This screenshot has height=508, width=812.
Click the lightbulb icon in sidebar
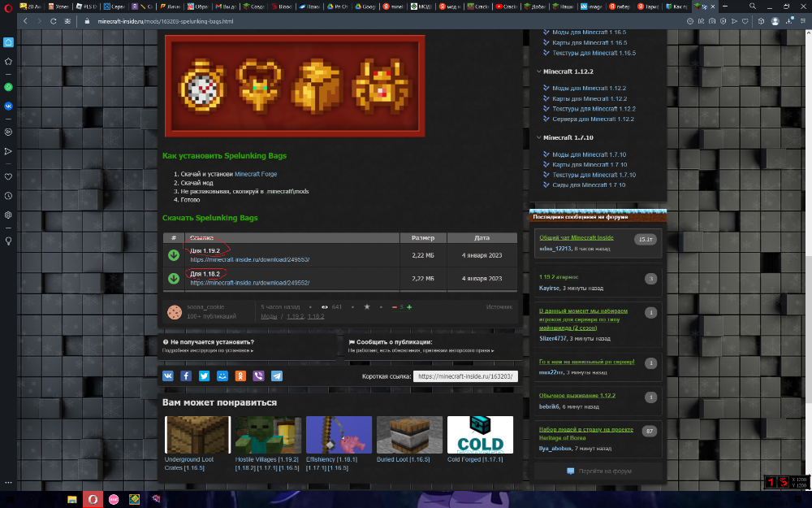[x=8, y=241]
